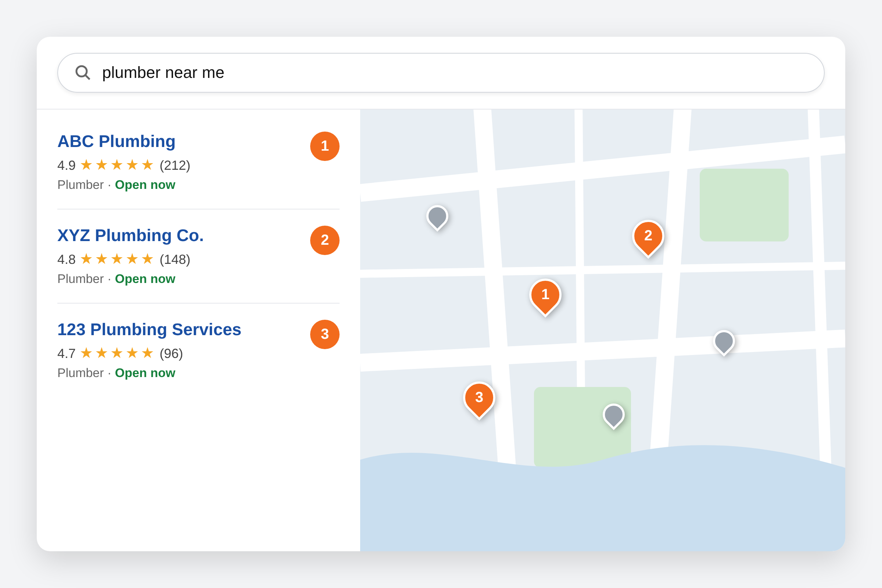Click the 4.8 rating value
This screenshot has height=588, width=882.
point(67,259)
